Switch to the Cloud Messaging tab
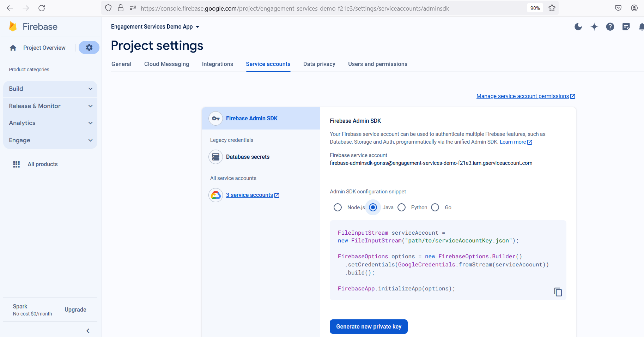 [166, 64]
